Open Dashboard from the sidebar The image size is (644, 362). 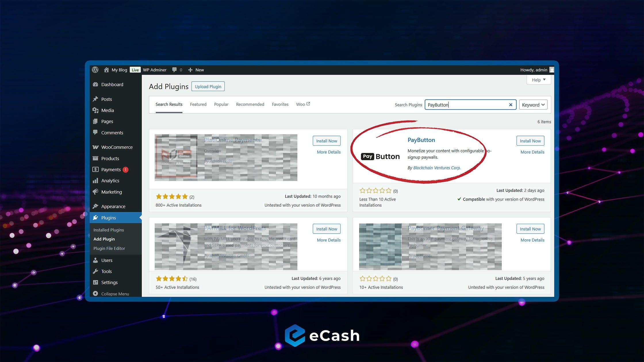click(x=112, y=84)
